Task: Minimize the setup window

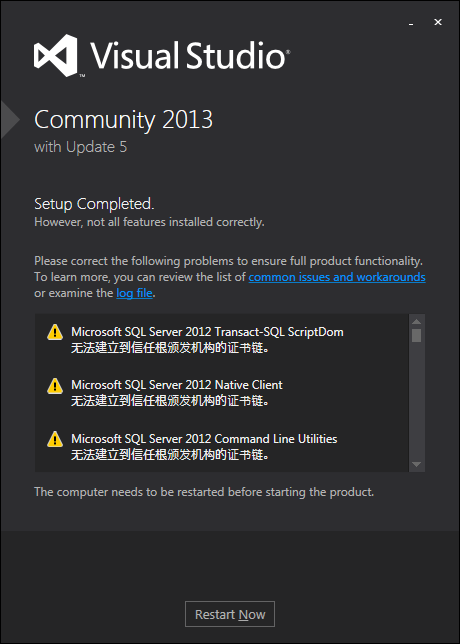Action: [411, 23]
